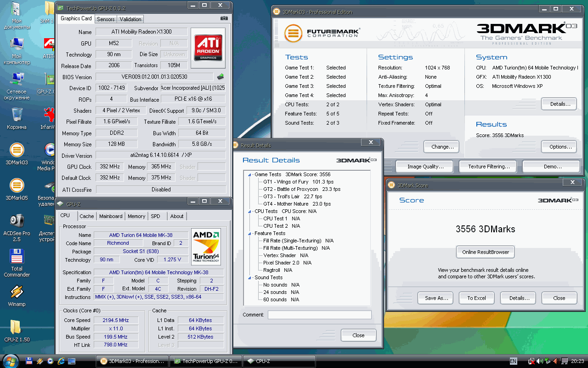Launch Winamp from the quick launch bar

click(40, 362)
